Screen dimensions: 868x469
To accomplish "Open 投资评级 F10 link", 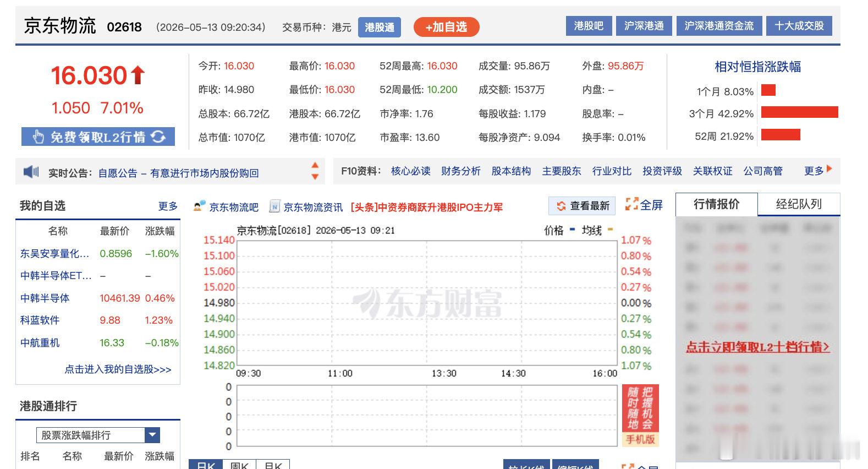I will [x=662, y=171].
